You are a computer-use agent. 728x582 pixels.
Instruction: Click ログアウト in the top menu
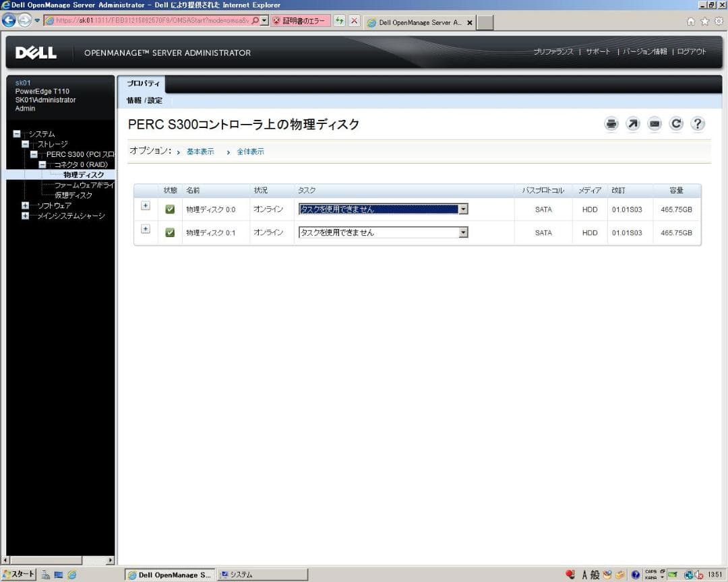tap(692, 51)
